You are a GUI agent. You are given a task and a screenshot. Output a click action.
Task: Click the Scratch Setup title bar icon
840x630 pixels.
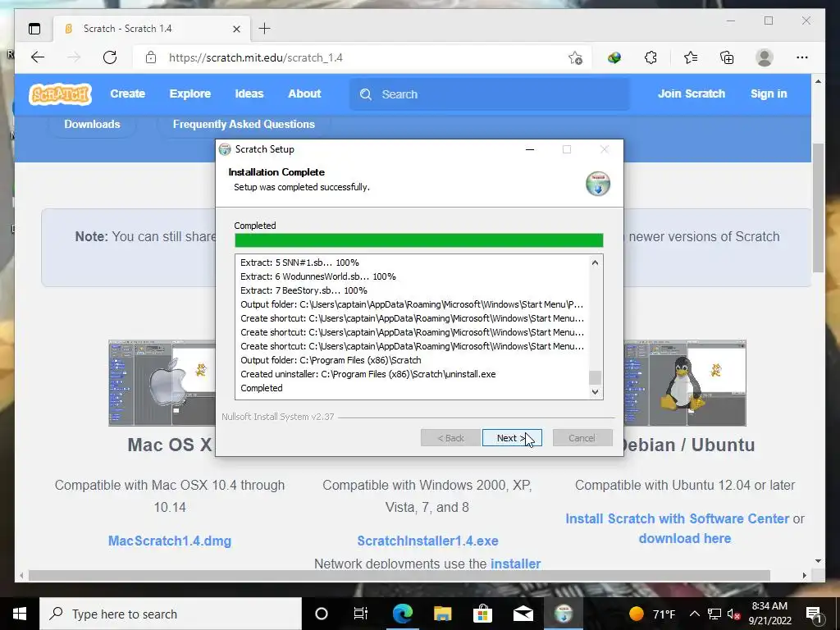225,149
